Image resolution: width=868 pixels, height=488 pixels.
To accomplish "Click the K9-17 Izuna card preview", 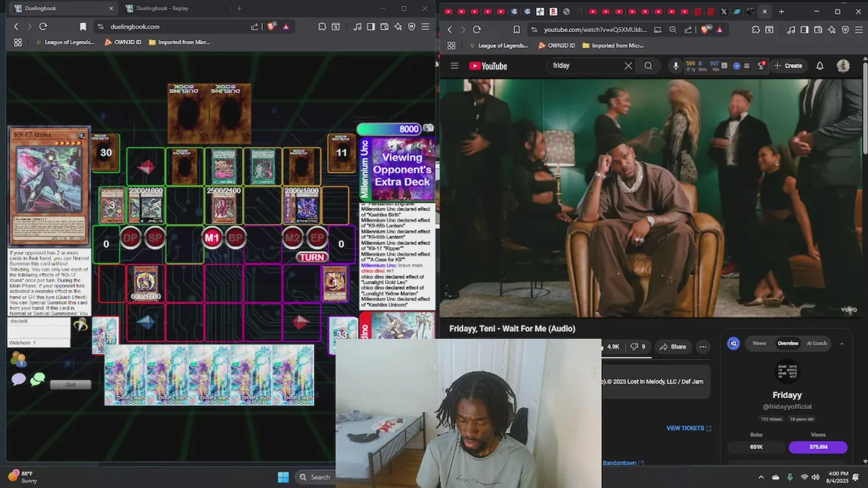I will point(49,186).
